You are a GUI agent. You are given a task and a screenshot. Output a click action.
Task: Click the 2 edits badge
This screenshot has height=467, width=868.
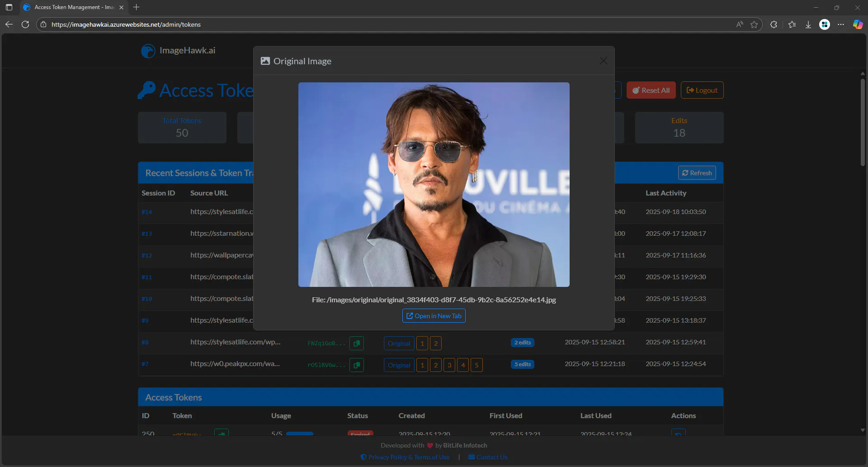[522, 343]
